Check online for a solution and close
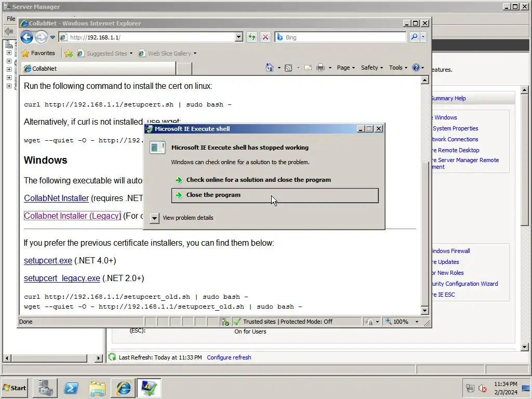The width and height of the screenshot is (532, 399). click(x=275, y=180)
